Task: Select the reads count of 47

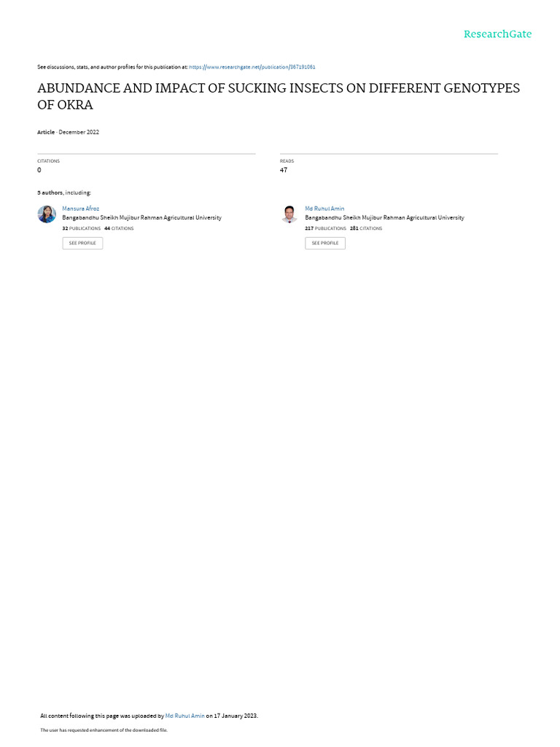Action: [x=284, y=170]
